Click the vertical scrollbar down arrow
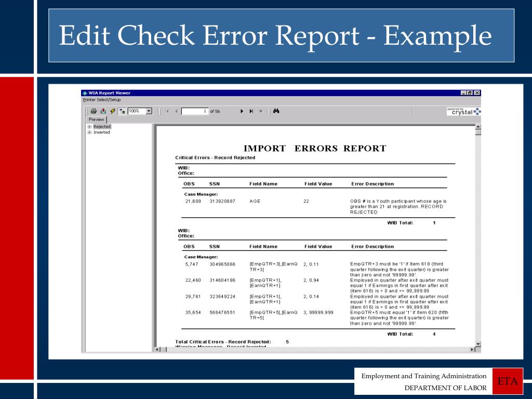 point(478,344)
